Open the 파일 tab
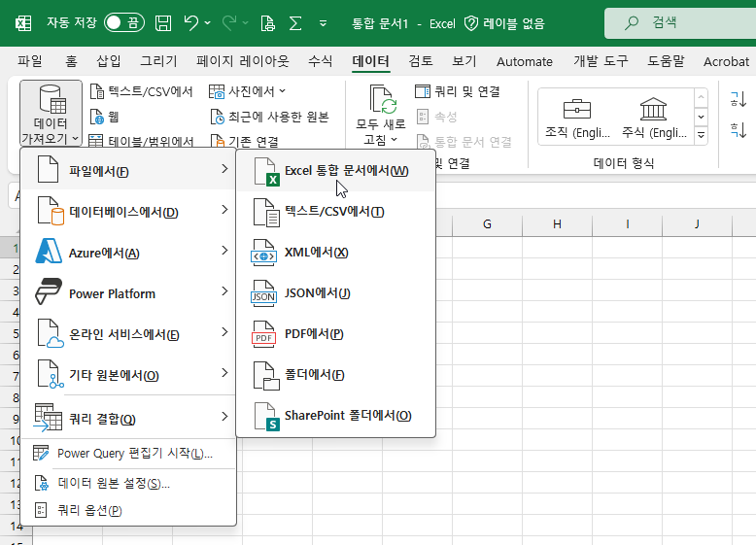This screenshot has height=545, width=756. pos(30,61)
